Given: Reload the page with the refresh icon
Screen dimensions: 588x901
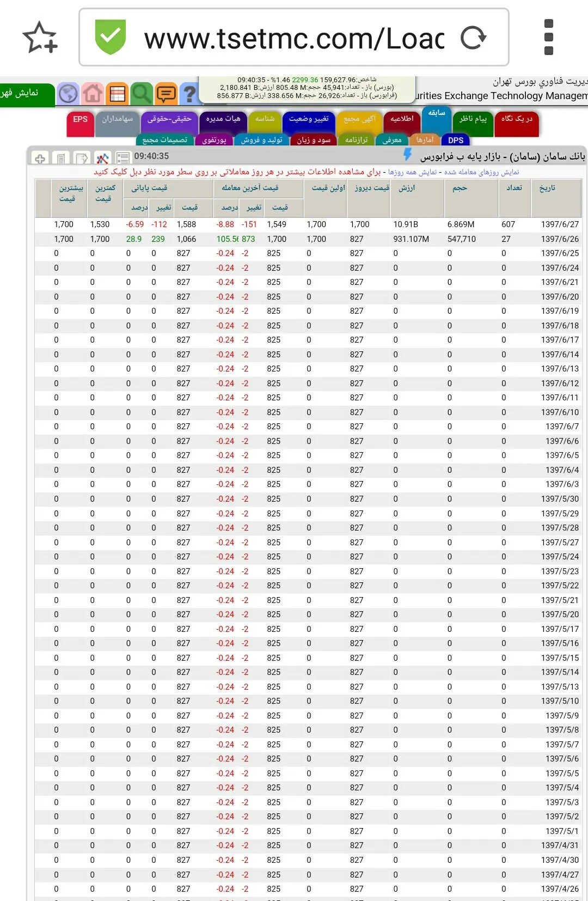Looking at the screenshot, I should 473,38.
